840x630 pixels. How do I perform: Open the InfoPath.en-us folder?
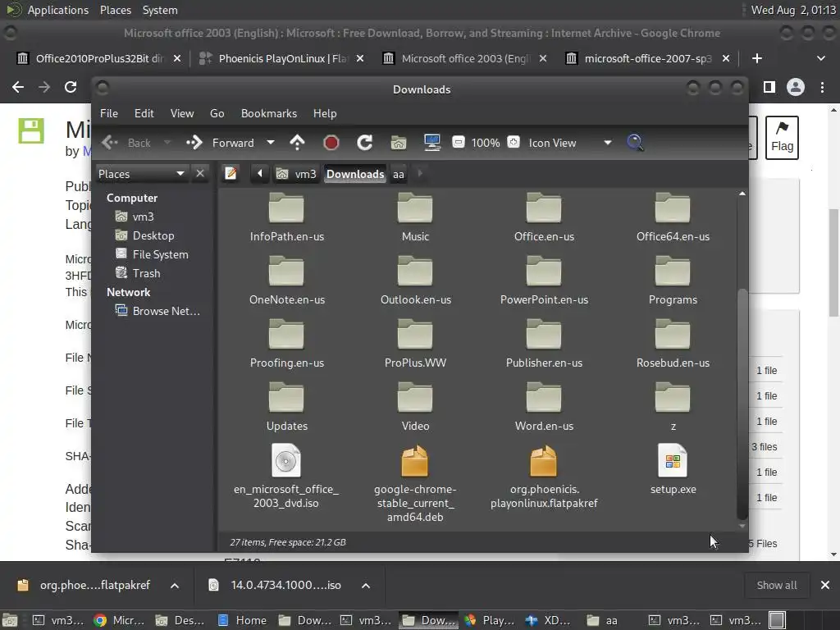coord(286,217)
